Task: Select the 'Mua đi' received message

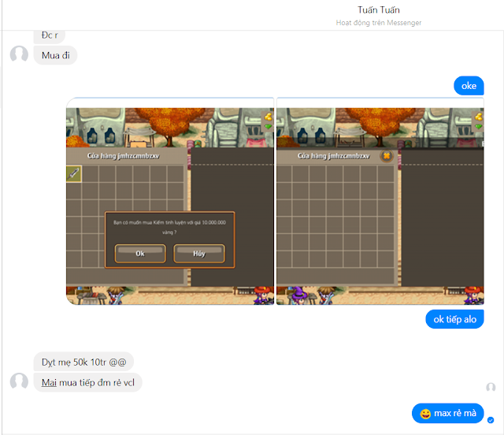Action: click(x=55, y=55)
